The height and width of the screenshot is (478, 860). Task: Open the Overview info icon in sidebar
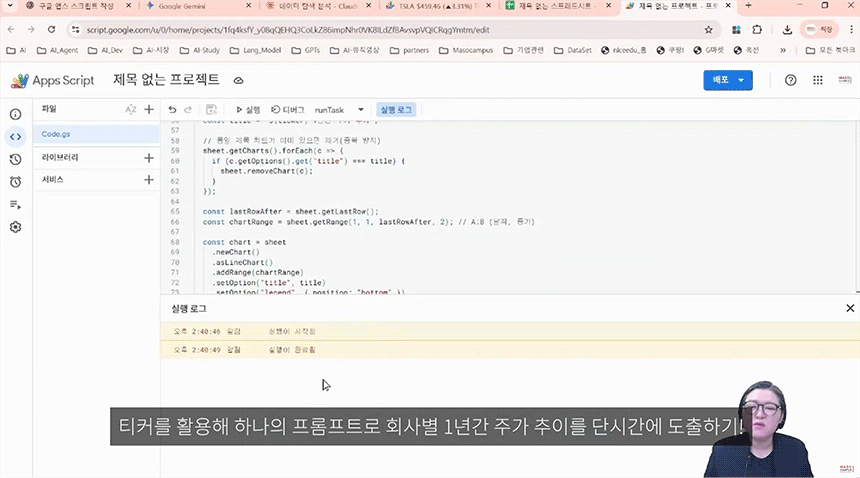(15, 114)
